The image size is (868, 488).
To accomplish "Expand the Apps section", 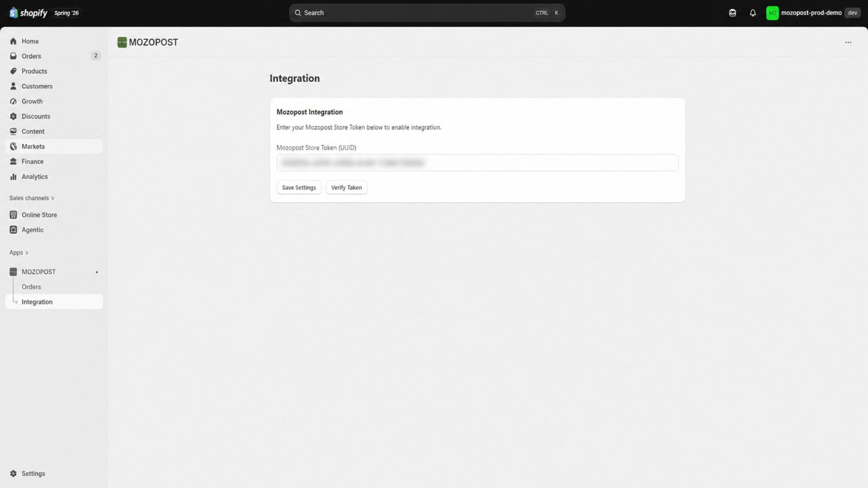I will coord(18,253).
